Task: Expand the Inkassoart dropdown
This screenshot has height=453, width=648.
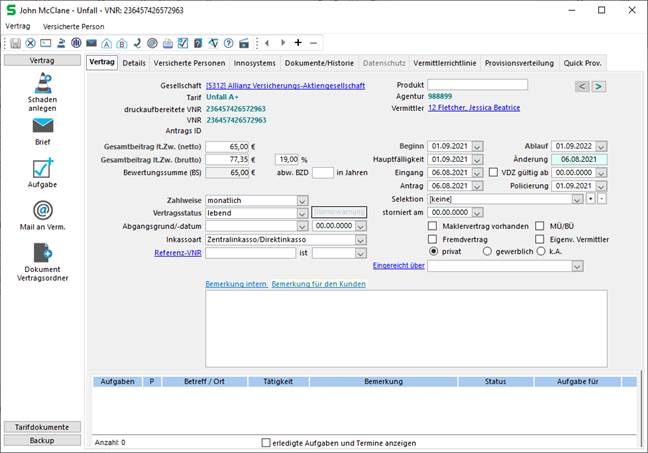Action: tap(359, 240)
